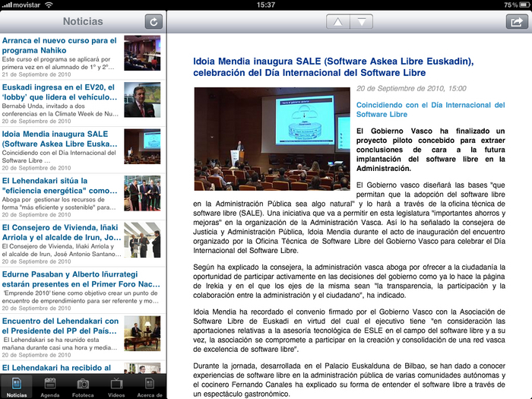Screen dimensions: 532x399
Task: Open news 'El Consejero de Vivienda, Iñaki Arriola'
Action: click(83, 244)
